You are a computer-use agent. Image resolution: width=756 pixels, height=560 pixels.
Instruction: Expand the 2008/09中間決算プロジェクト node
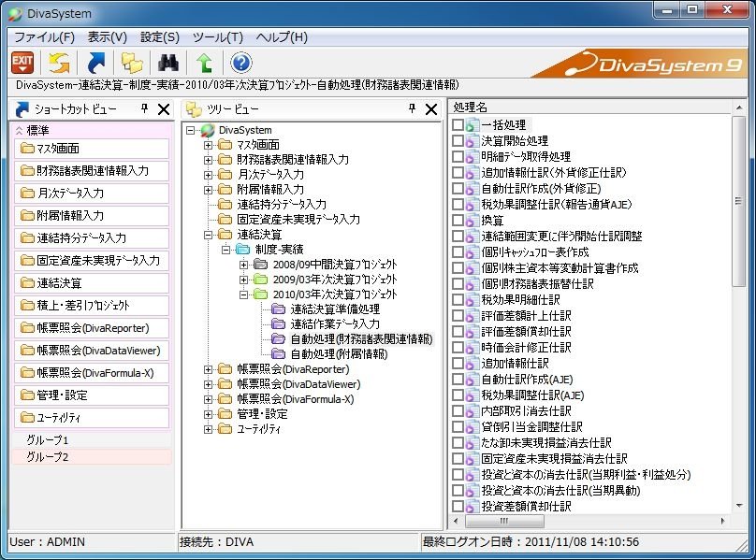(x=243, y=266)
